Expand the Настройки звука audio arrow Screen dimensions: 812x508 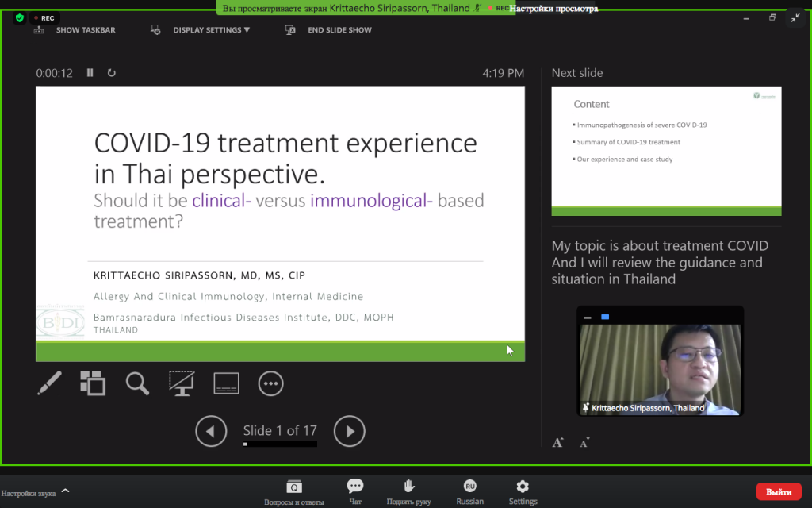click(65, 491)
